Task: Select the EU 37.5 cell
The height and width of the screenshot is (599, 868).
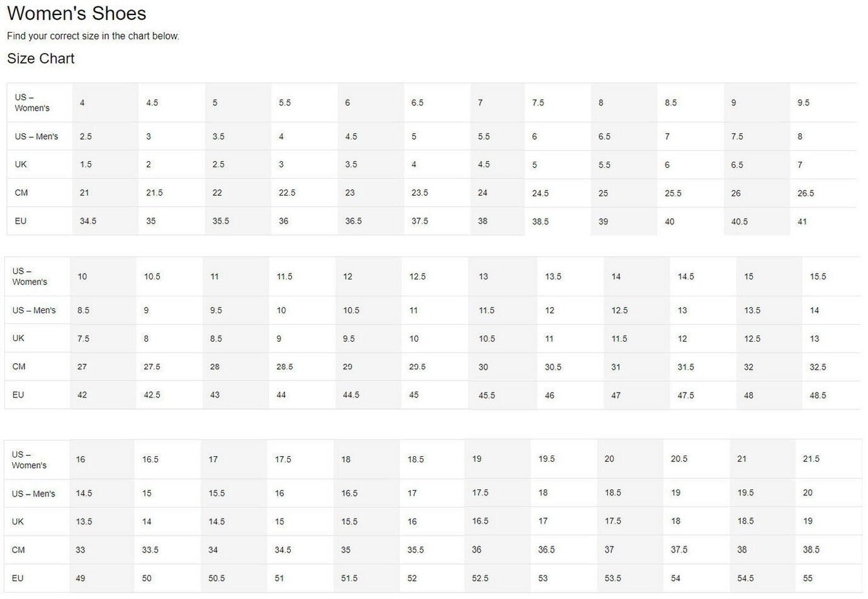Action: pos(420,221)
